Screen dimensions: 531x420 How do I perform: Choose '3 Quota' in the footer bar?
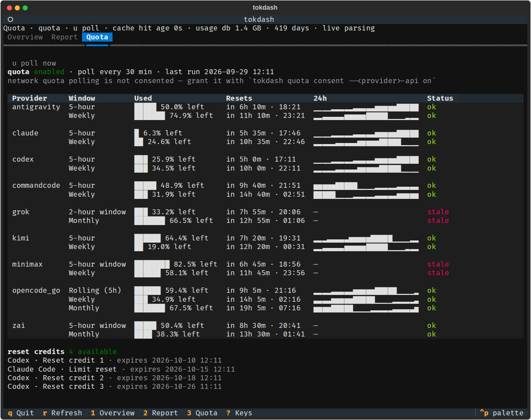202,413
